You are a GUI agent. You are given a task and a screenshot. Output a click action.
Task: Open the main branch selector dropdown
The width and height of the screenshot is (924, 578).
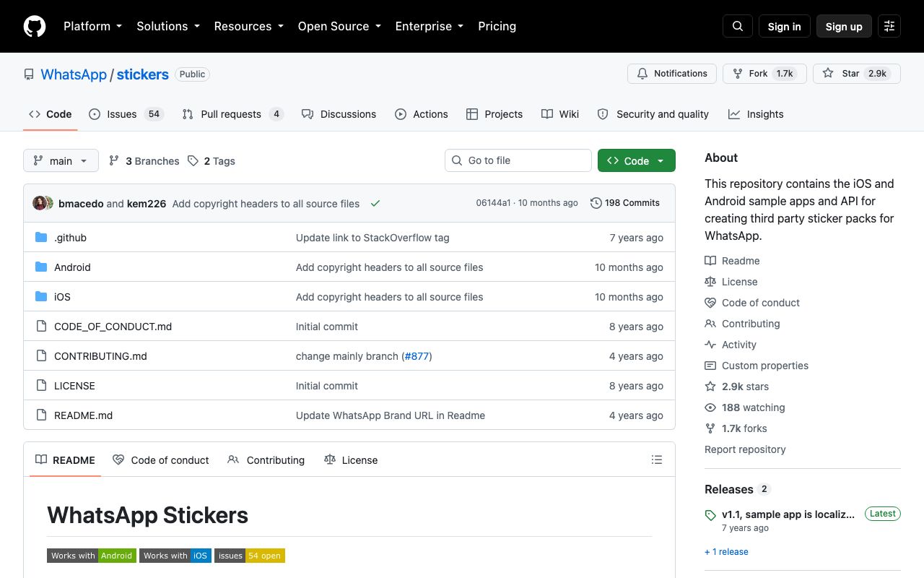tap(61, 161)
